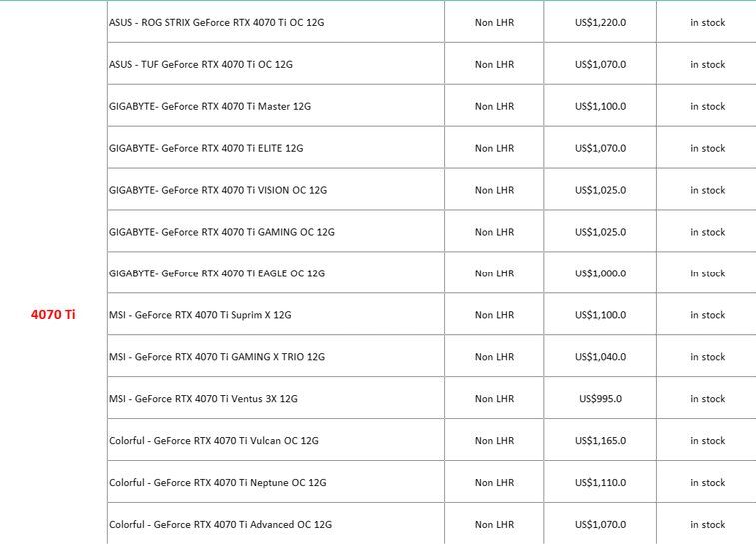Click GIGABYTE RTX 4070 Ti GAMING OC name
756x544 pixels.
221,232
